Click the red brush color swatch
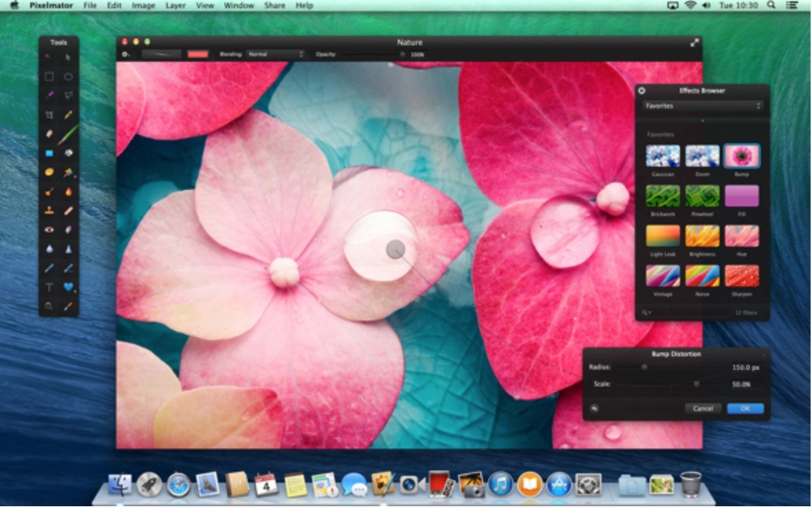This screenshot has height=509, width=812. coord(197,54)
